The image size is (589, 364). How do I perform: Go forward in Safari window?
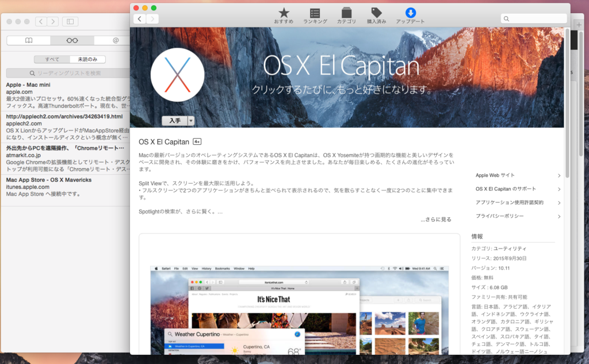53,21
